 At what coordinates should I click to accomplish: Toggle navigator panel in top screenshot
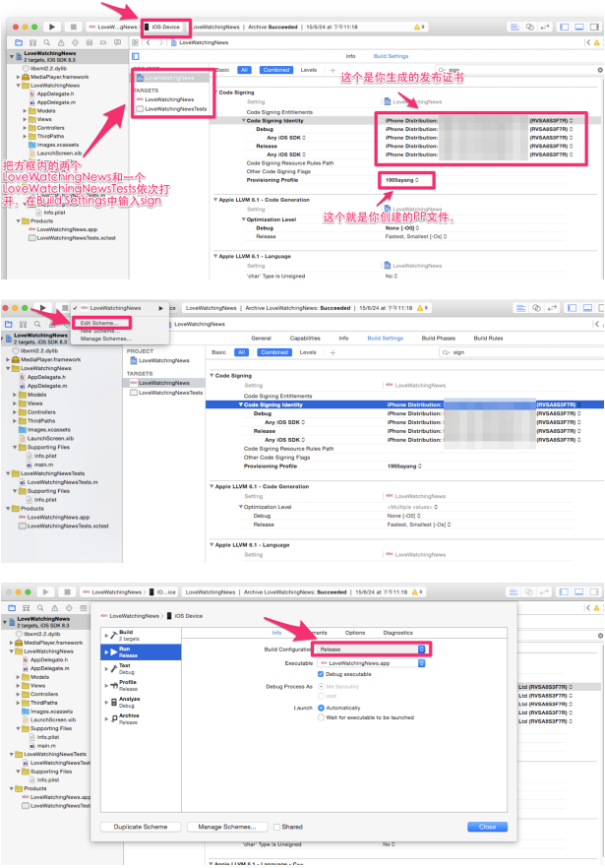point(565,27)
